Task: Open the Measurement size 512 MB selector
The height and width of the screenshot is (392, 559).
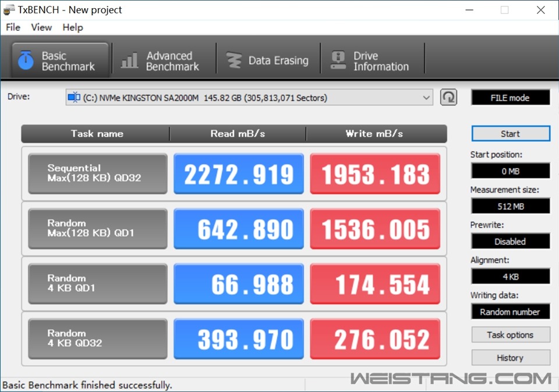Action: (510, 206)
